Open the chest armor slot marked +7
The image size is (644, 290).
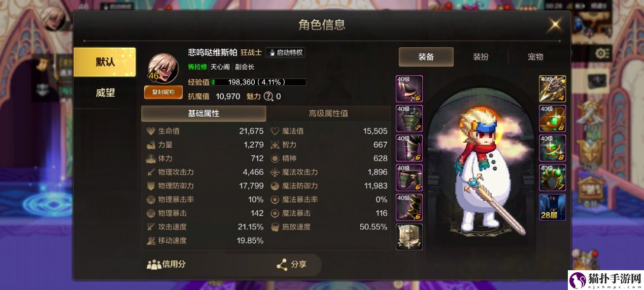(409, 118)
